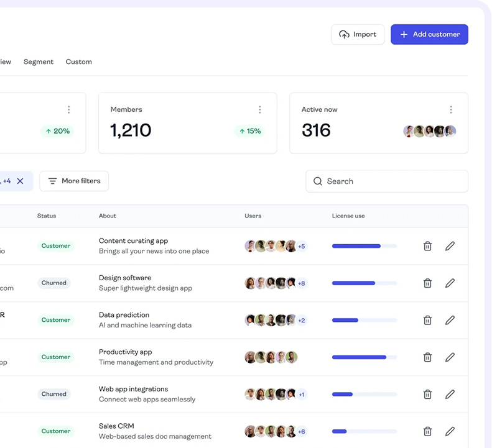Remove the applied filter chip with X
This screenshot has height=448, width=492.
[20, 181]
